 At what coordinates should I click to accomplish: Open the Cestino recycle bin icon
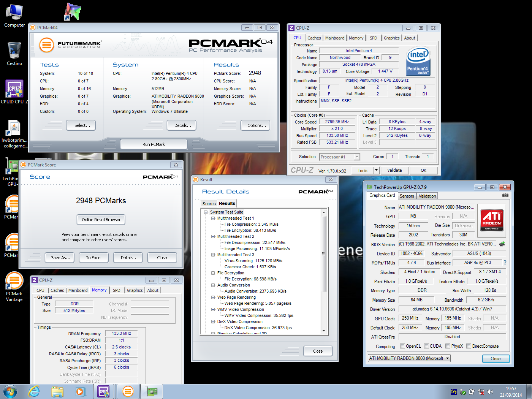coord(14,54)
